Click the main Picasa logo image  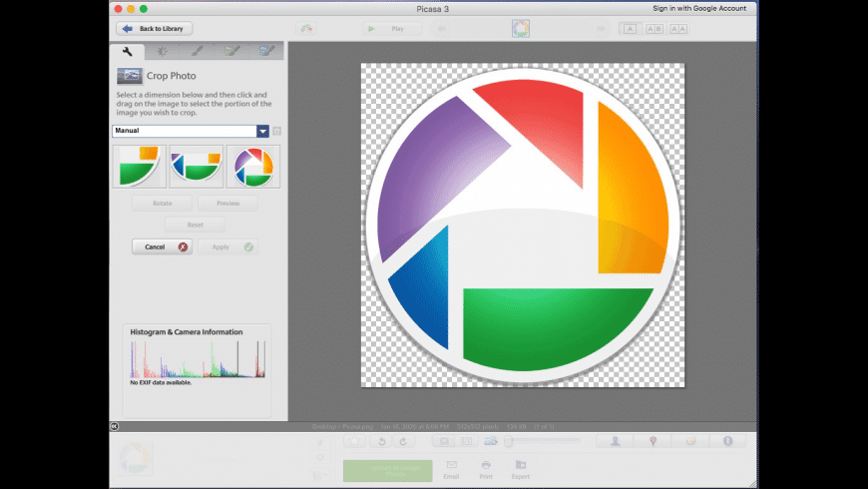pos(523,225)
